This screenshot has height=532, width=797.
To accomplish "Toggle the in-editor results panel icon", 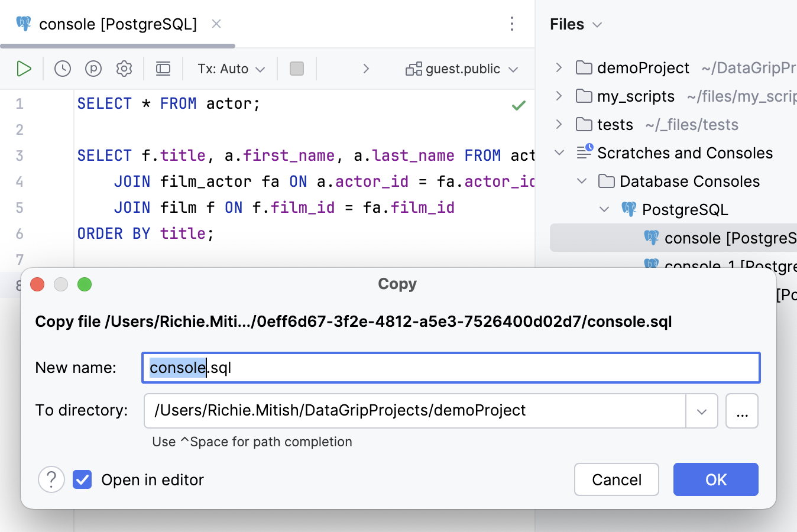I will pos(163,69).
